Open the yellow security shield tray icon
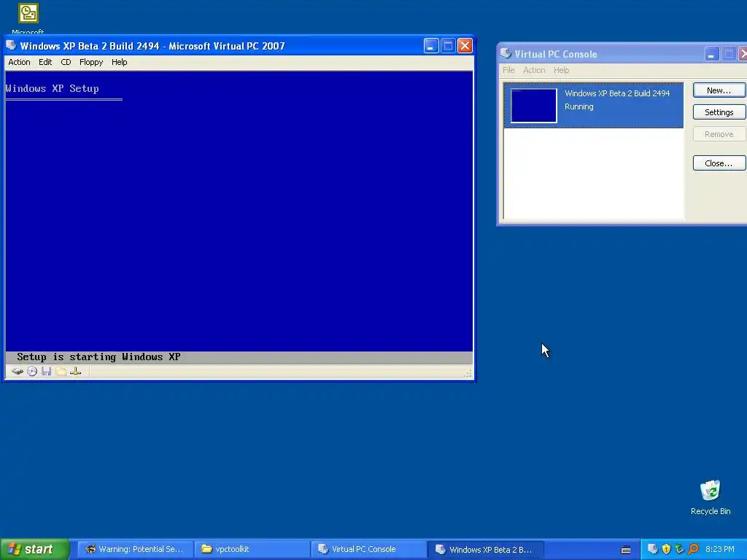The height and width of the screenshot is (560, 747). 666,549
